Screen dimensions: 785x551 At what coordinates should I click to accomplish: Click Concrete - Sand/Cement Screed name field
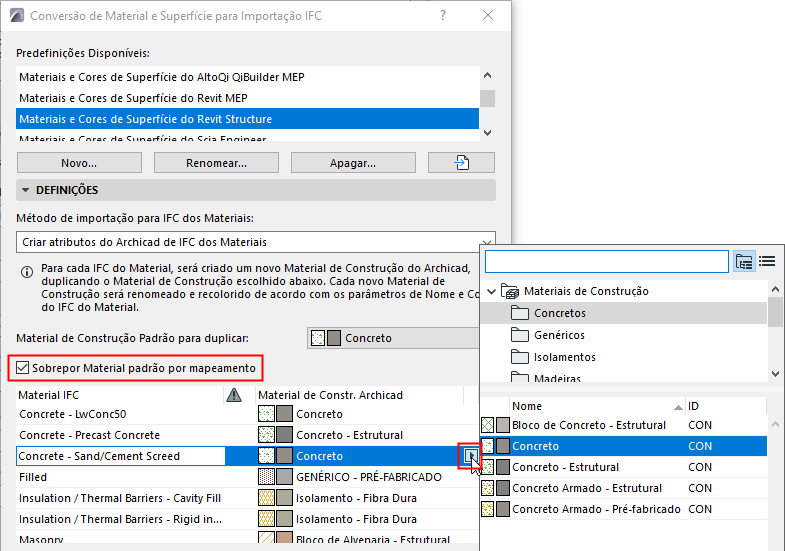pyautogui.click(x=120, y=456)
